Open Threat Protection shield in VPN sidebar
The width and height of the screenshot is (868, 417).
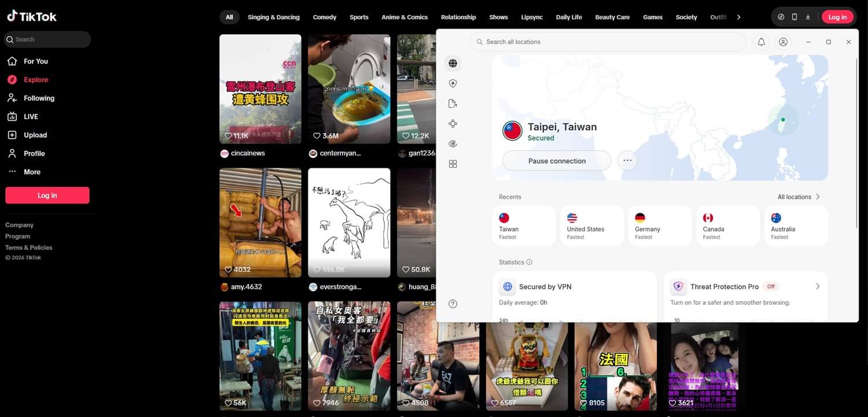click(453, 84)
